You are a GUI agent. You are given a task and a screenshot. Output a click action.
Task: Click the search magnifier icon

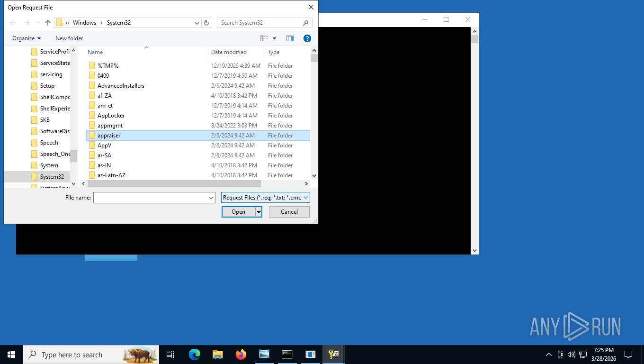pyautogui.click(x=306, y=23)
